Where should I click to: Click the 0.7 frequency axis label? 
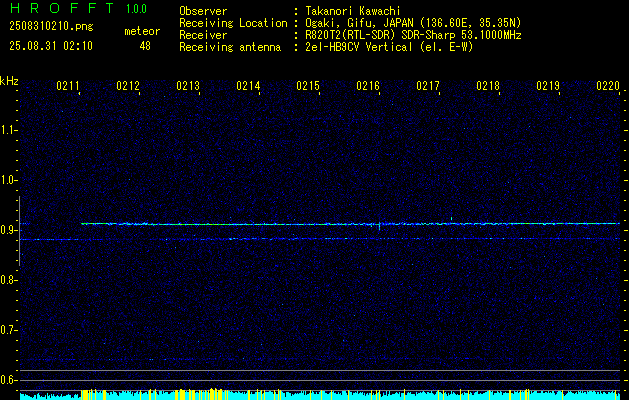coord(8,330)
